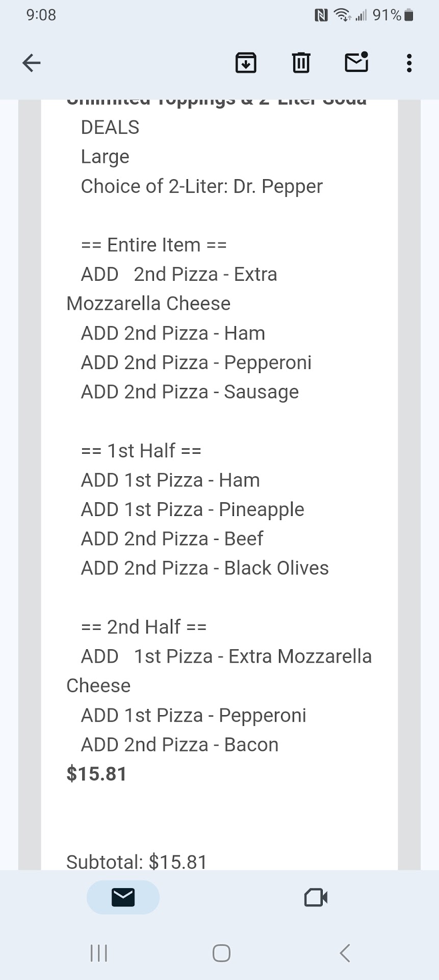The height and width of the screenshot is (980, 439).
Task: Tap the 'ADD 2nd Pizza - Bacon' line
Action: coord(179,745)
